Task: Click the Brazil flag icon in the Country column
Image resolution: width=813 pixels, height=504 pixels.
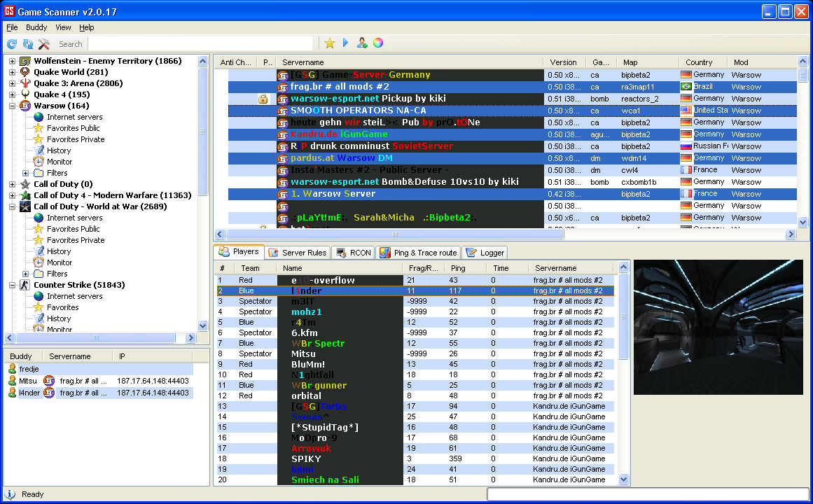Action: (x=686, y=87)
